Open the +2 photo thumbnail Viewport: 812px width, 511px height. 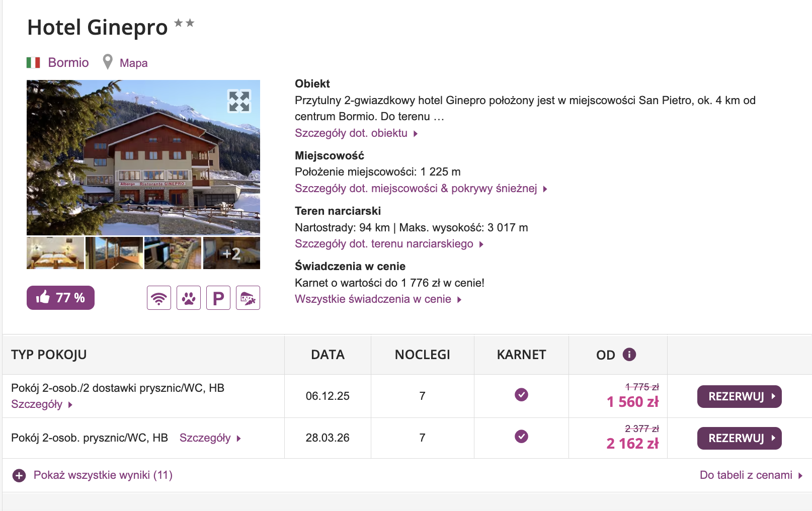(x=231, y=253)
